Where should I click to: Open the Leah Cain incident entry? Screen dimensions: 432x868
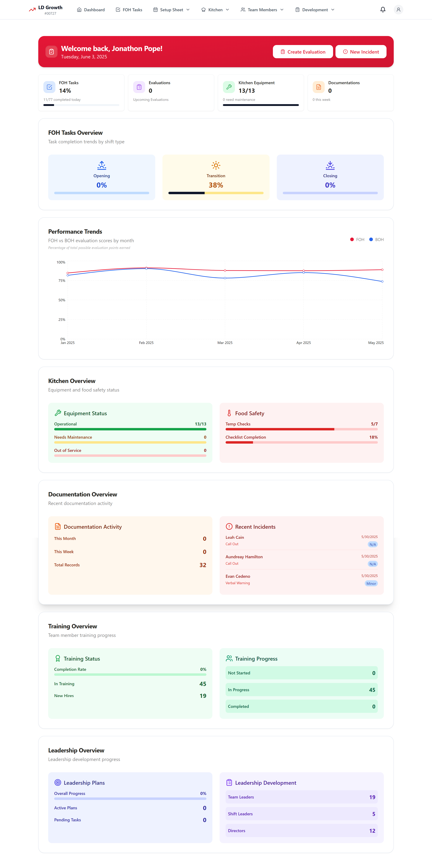(x=302, y=541)
